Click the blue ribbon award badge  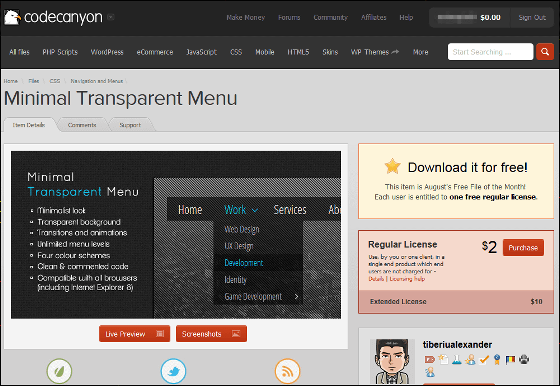coord(497,359)
